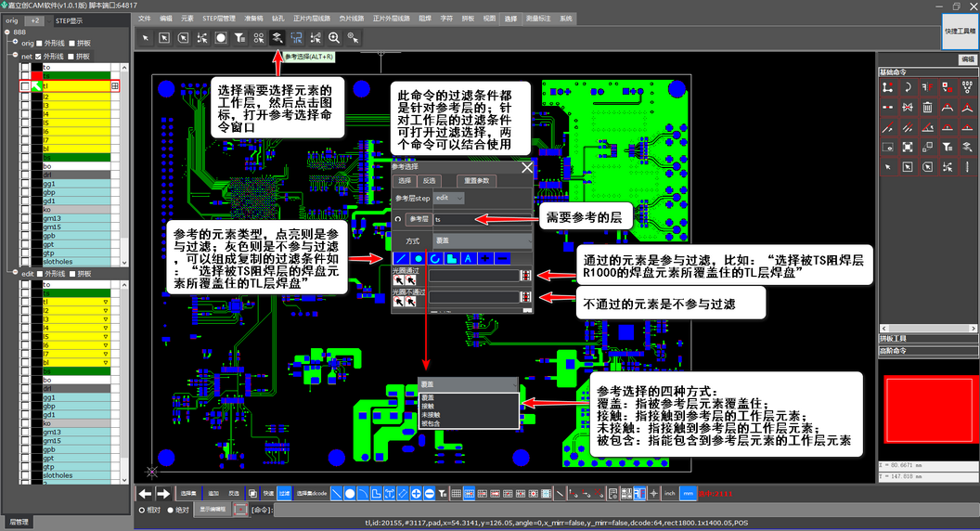The height and width of the screenshot is (531, 980).
Task: Open the 测量标注 menu
Action: click(x=538, y=19)
